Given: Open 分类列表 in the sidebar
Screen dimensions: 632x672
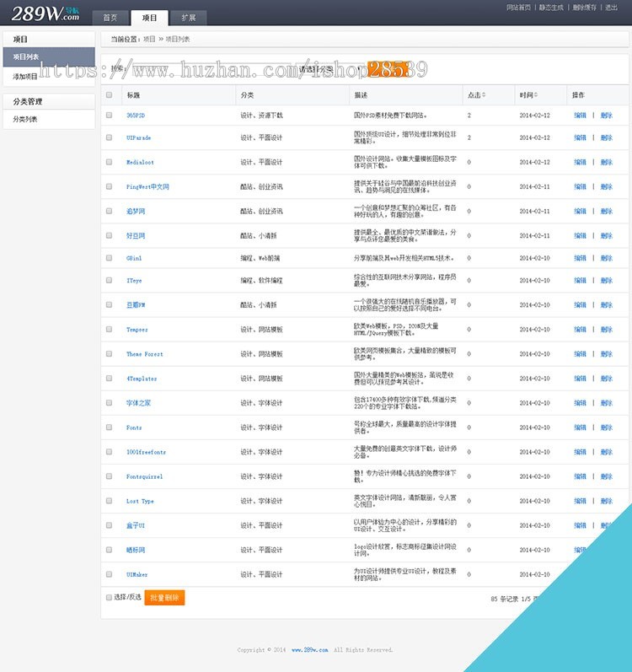Looking at the screenshot, I should click(49, 119).
